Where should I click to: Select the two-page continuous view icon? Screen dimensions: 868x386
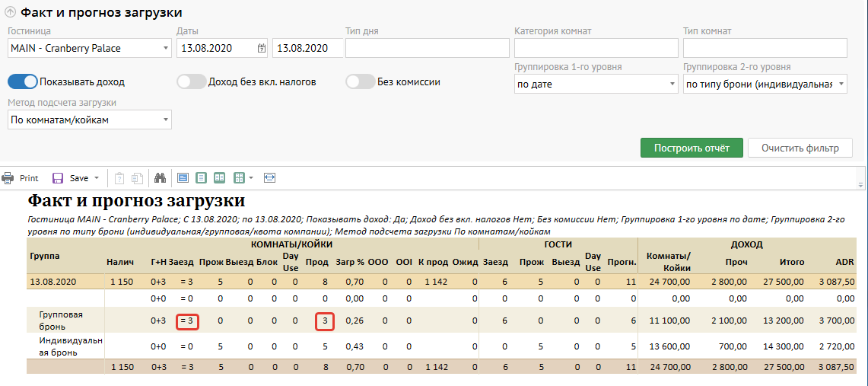point(219,178)
